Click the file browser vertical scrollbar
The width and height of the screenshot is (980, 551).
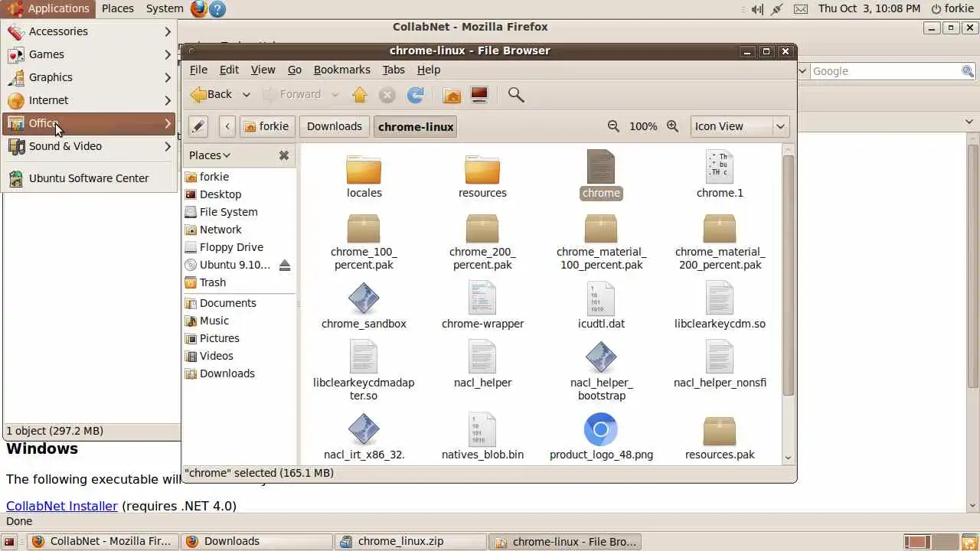click(788, 275)
